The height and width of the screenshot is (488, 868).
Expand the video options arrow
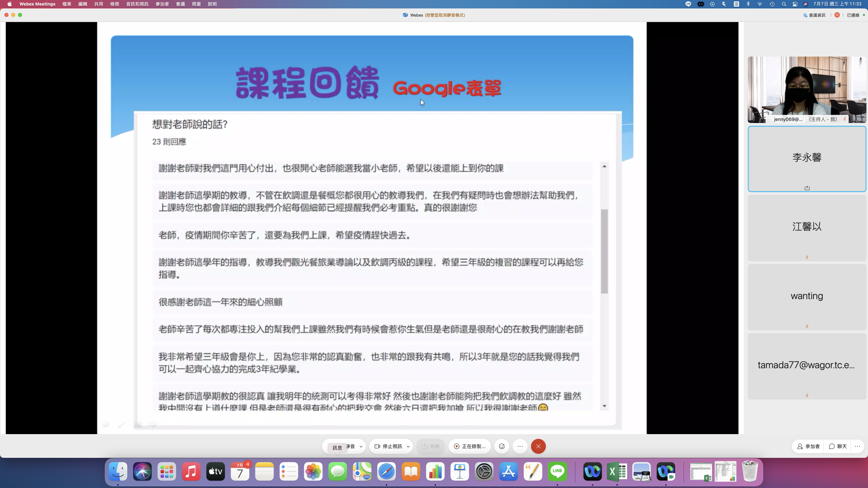point(408,446)
